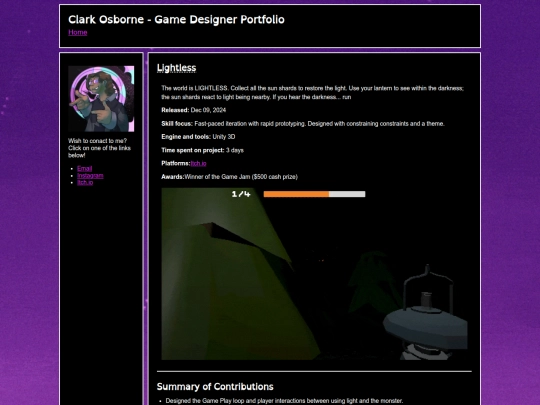Image resolution: width=540 pixels, height=405 pixels.
Task: Select the Lightless project heading
Action: click(x=176, y=68)
